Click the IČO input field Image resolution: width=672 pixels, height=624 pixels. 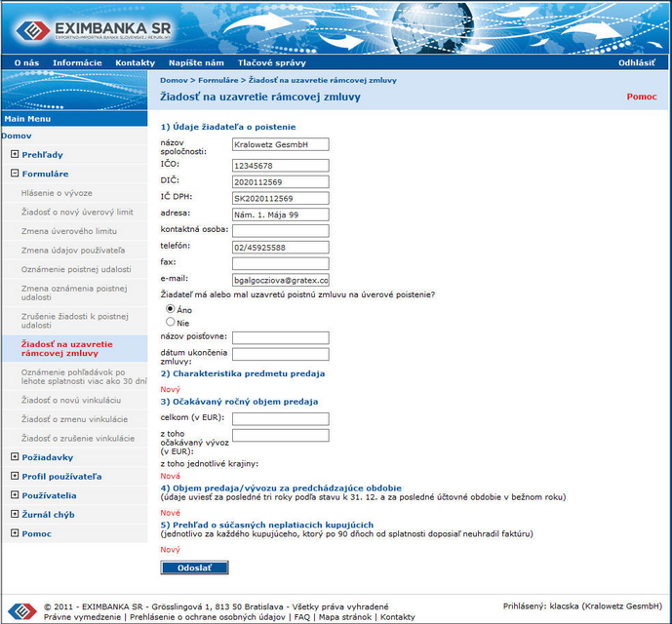click(x=281, y=166)
